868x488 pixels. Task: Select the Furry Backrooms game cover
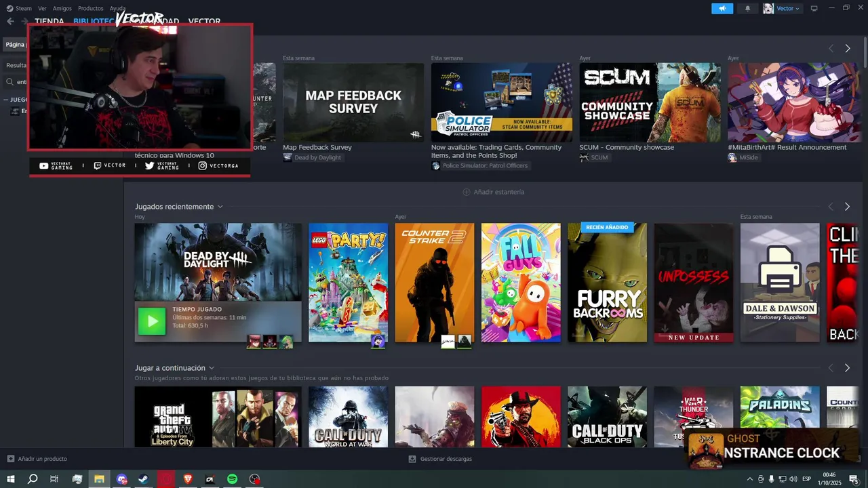click(607, 283)
